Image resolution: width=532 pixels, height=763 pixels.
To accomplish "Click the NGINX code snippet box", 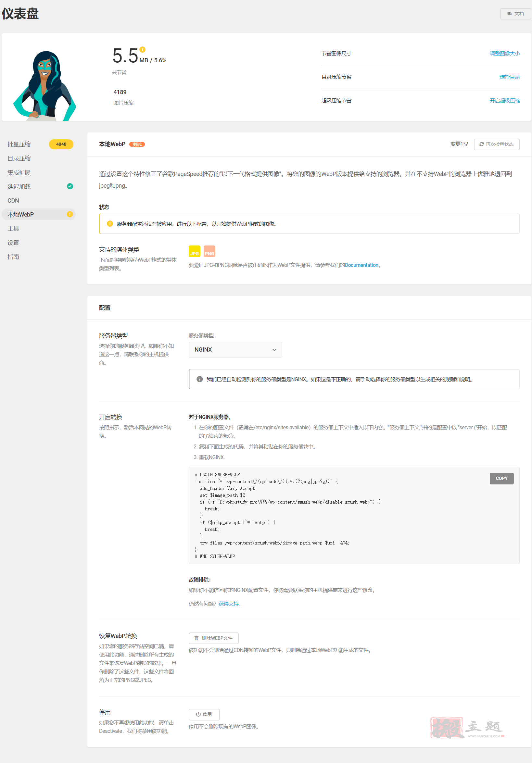I will (354, 515).
